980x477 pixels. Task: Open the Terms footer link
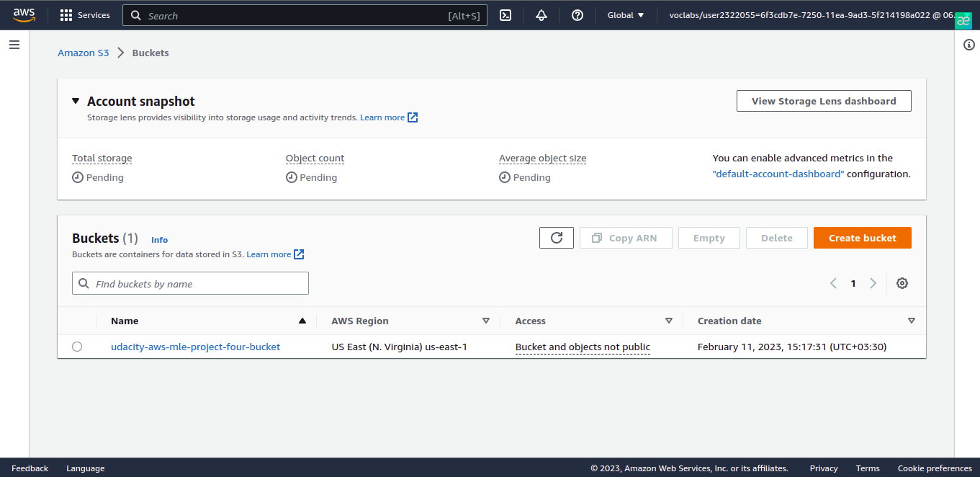[x=868, y=468]
